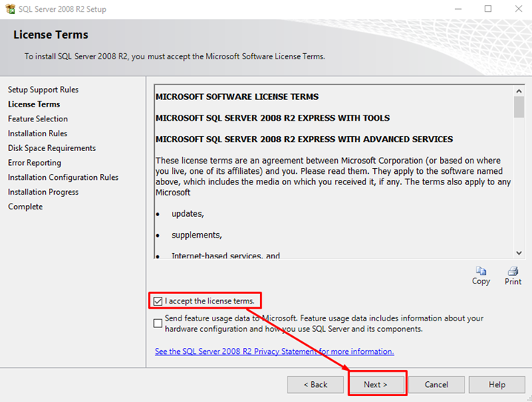Open the SQL Server 2008 R2 Privacy Statement link
Screen dimensions: 532x402
tap(274, 352)
